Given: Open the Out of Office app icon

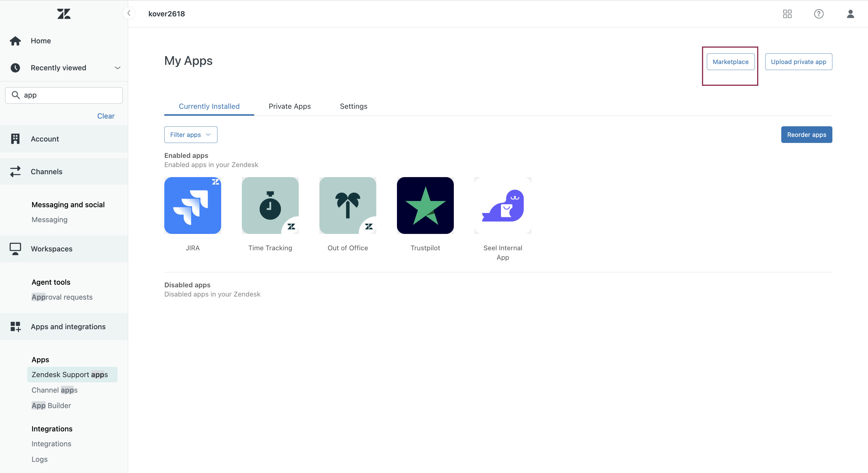Looking at the screenshot, I should click(348, 206).
